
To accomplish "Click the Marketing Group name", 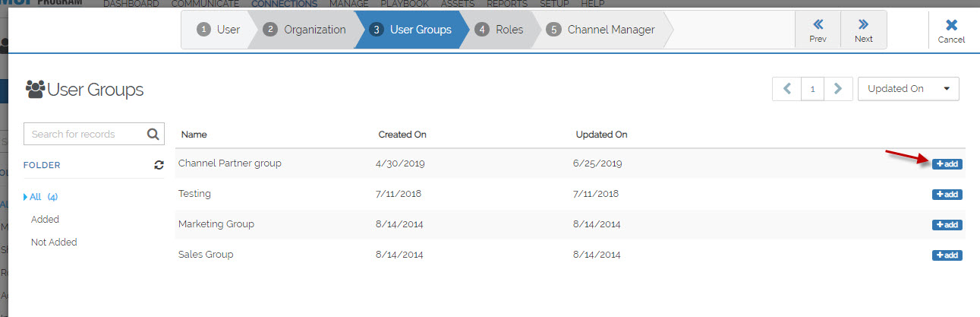I will [216, 224].
